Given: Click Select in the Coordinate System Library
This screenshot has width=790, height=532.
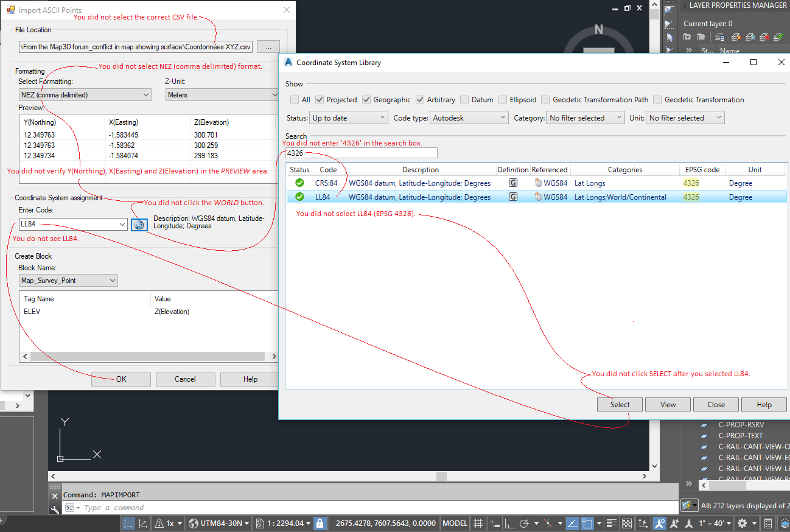Looking at the screenshot, I should coord(619,404).
